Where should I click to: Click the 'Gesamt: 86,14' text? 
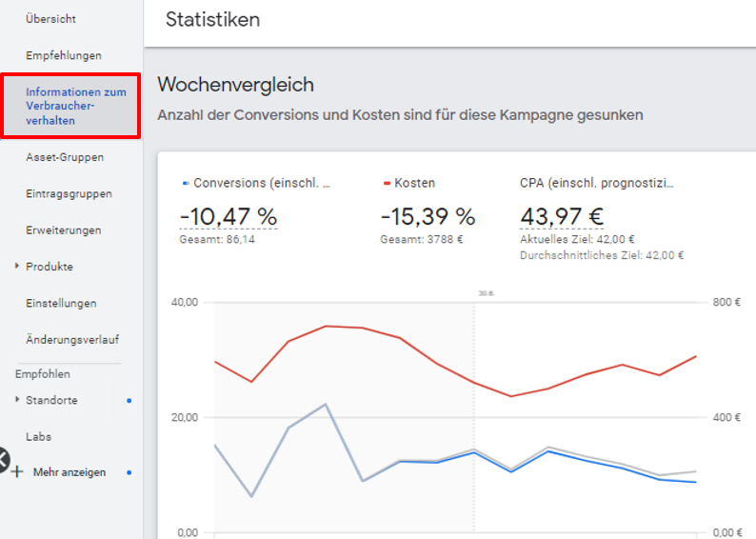(217, 239)
